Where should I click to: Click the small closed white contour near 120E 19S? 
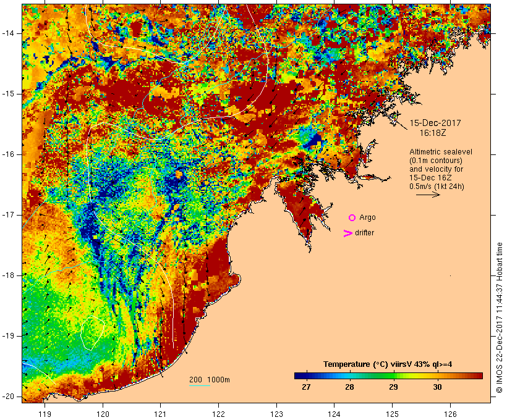92,332
